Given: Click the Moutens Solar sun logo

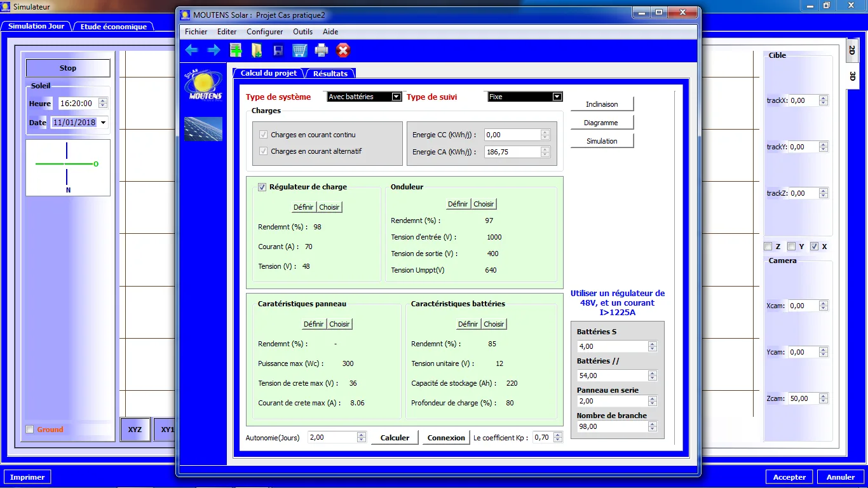Looking at the screenshot, I should click(204, 86).
